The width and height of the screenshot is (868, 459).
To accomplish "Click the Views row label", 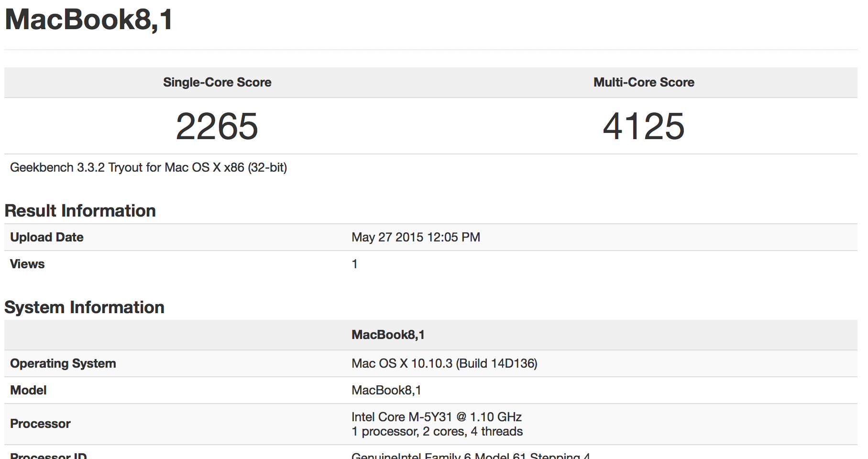I will coord(27,264).
